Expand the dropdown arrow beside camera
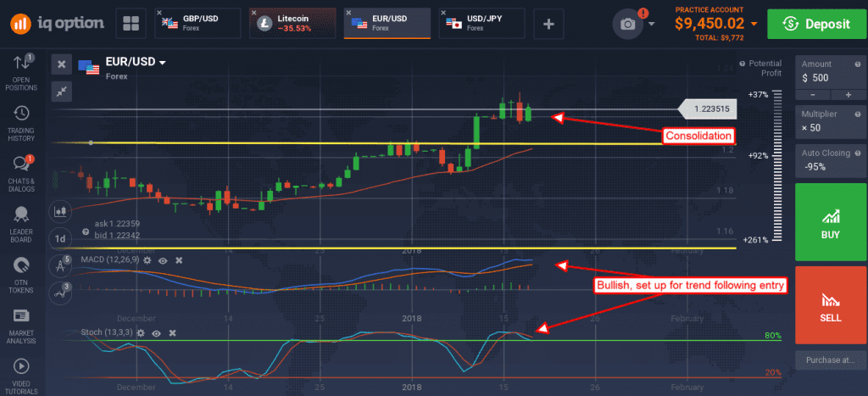Screen dimensions: 868x396 652,24
